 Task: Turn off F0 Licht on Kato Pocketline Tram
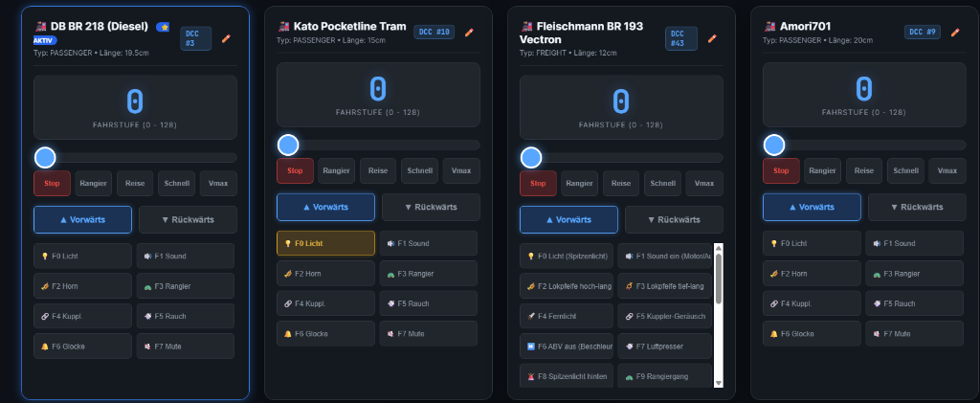[x=325, y=243]
